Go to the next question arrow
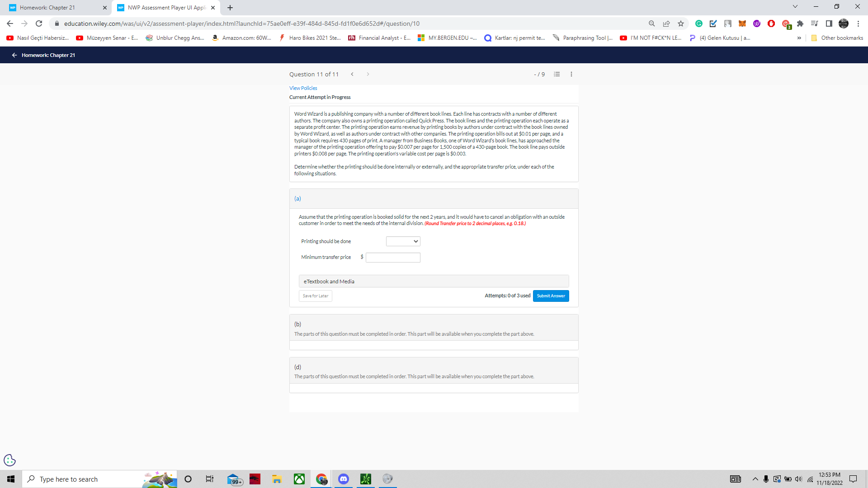This screenshot has height=488, width=868. (x=368, y=74)
